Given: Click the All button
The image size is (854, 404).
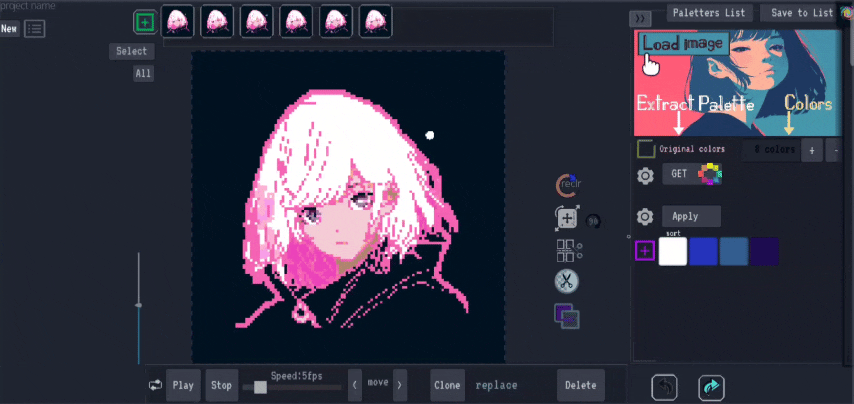Looking at the screenshot, I should point(143,73).
